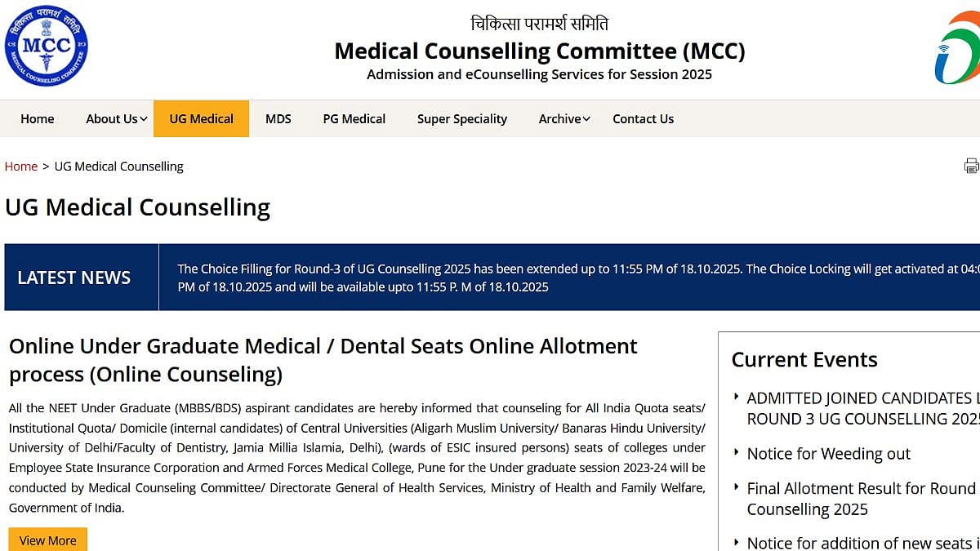Click the Medical Counselling Committee (MCC) title
This screenshot has height=551, width=980.
pyautogui.click(x=539, y=51)
